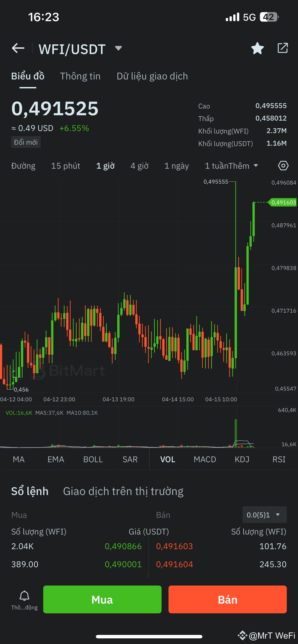298x644 pixels.
Task: Tap the 389.00 bid quantity
Action: pyautogui.click(x=25, y=564)
